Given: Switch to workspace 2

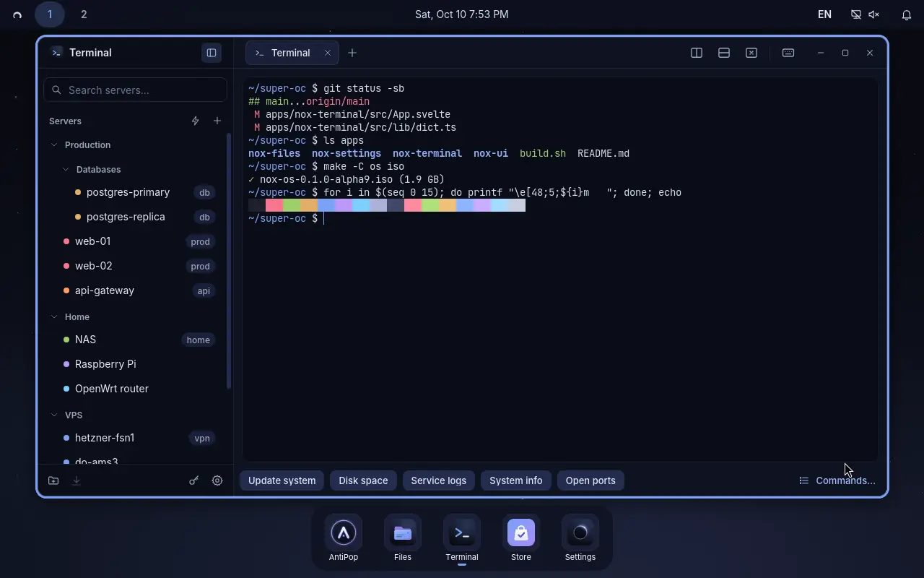Looking at the screenshot, I should coord(84,14).
